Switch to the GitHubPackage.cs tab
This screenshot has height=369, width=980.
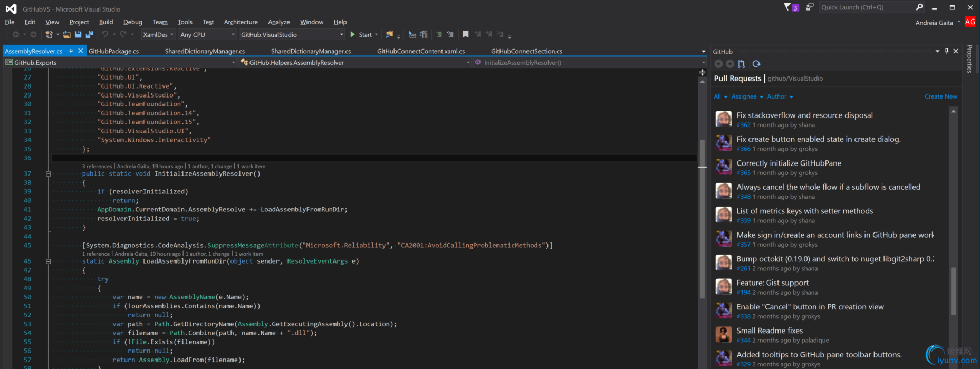pyautogui.click(x=113, y=51)
